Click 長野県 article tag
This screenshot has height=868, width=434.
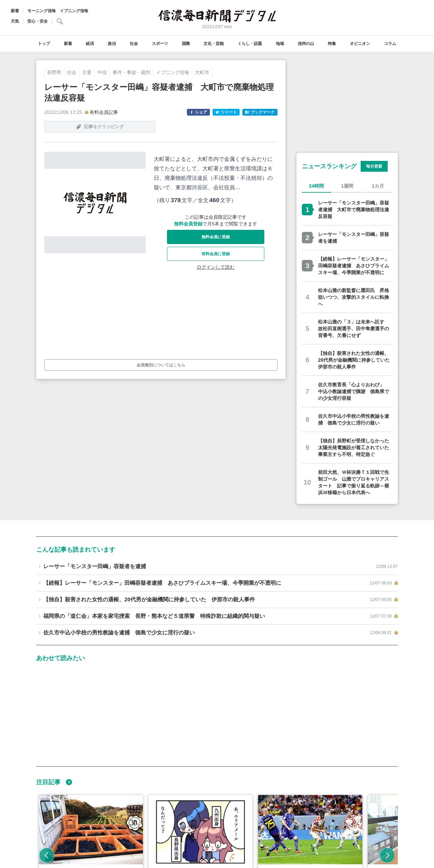(54, 72)
